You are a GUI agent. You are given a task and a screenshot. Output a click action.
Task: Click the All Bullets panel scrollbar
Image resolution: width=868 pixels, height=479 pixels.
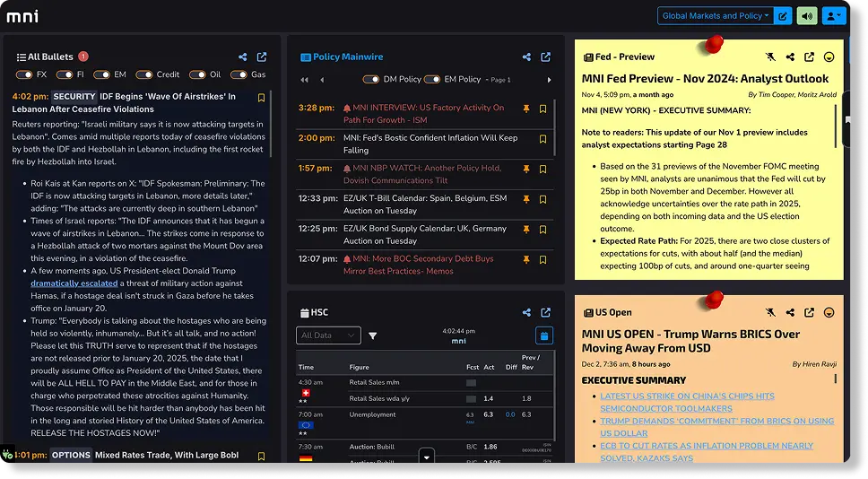coord(271,123)
